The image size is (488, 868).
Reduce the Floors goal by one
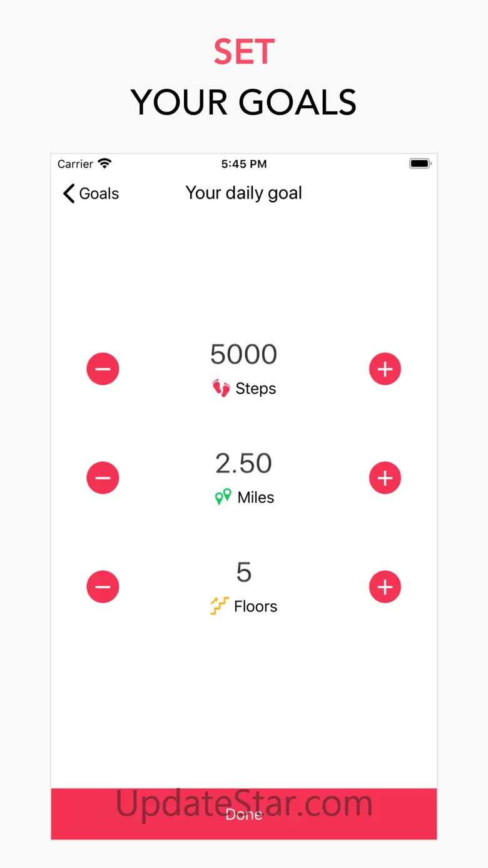tap(103, 587)
